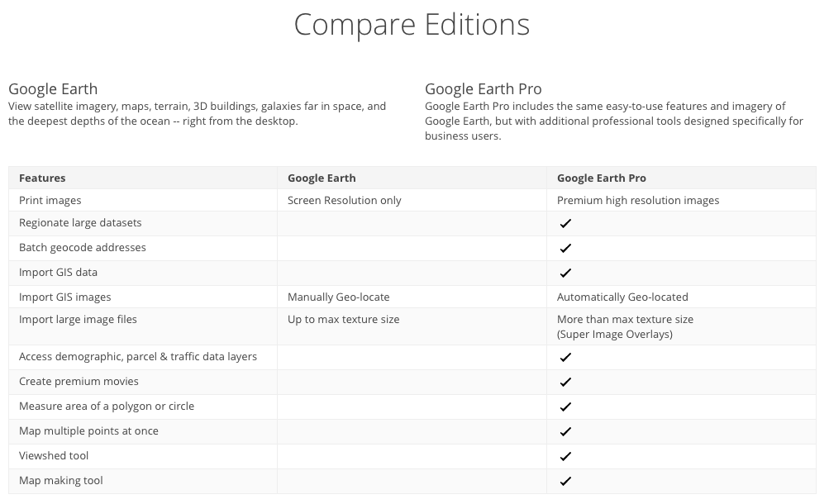Click the checkmark for Map multiple points
829x504 pixels.
pyautogui.click(x=565, y=431)
